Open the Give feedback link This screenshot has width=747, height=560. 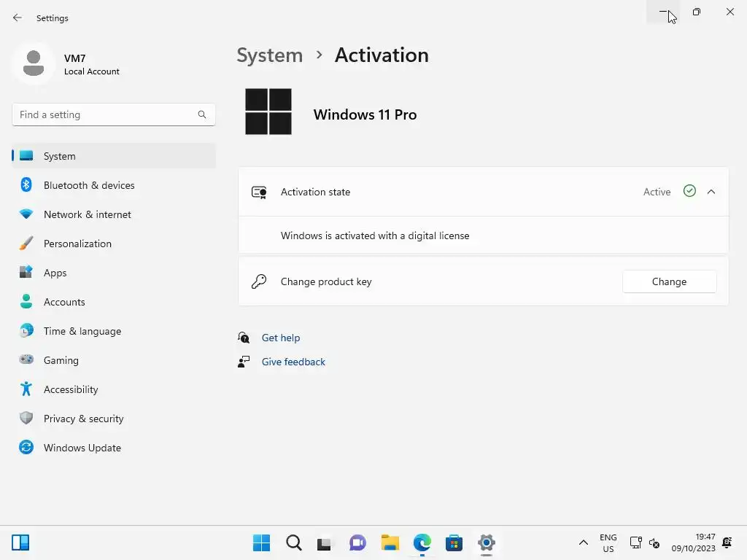coord(293,362)
